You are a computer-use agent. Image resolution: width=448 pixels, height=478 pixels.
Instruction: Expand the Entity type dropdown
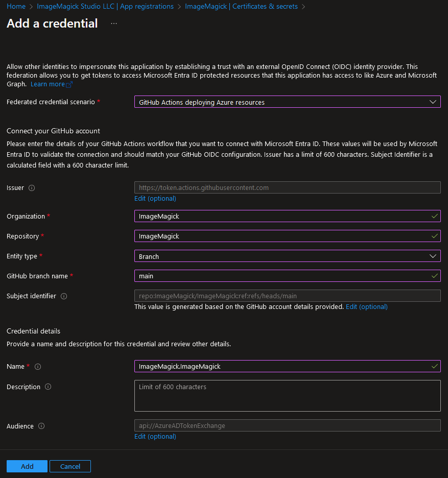(x=433, y=256)
